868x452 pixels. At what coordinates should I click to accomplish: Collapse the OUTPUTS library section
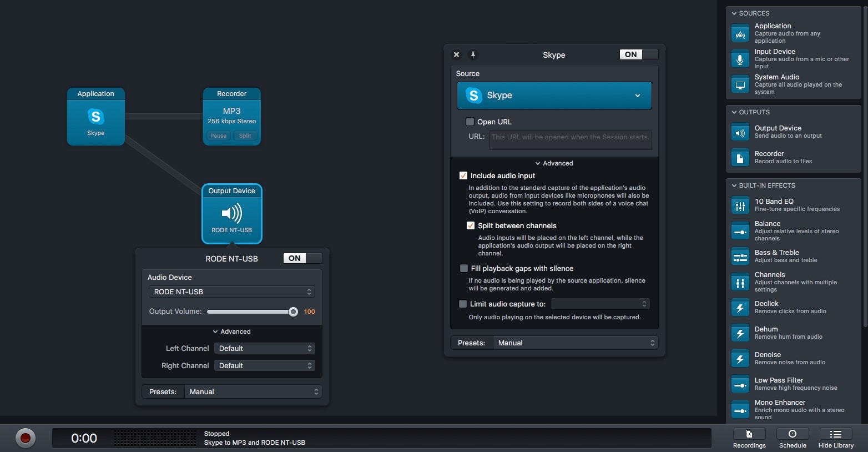(734, 112)
